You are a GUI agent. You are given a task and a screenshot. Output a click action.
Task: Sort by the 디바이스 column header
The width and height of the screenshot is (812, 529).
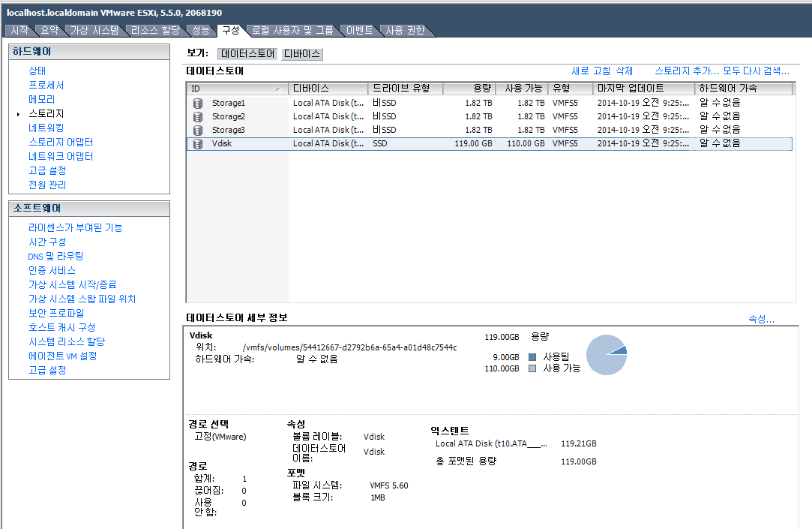[x=328, y=89]
